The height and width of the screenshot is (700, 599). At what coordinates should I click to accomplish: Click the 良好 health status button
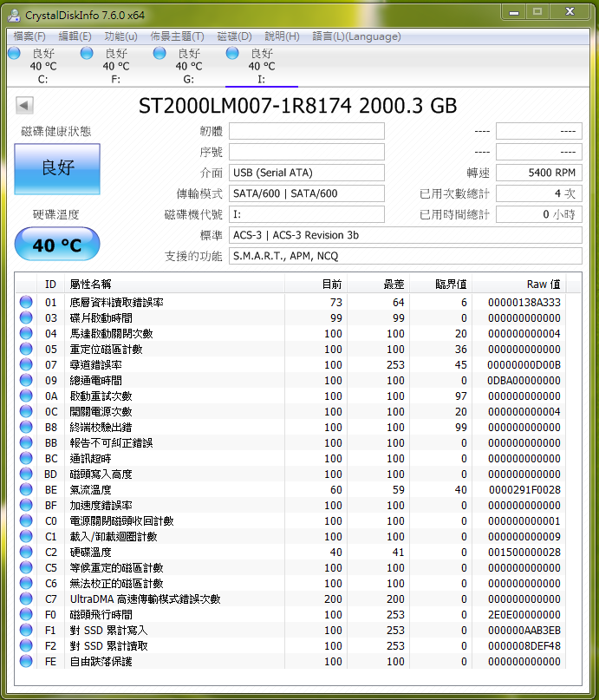57,169
